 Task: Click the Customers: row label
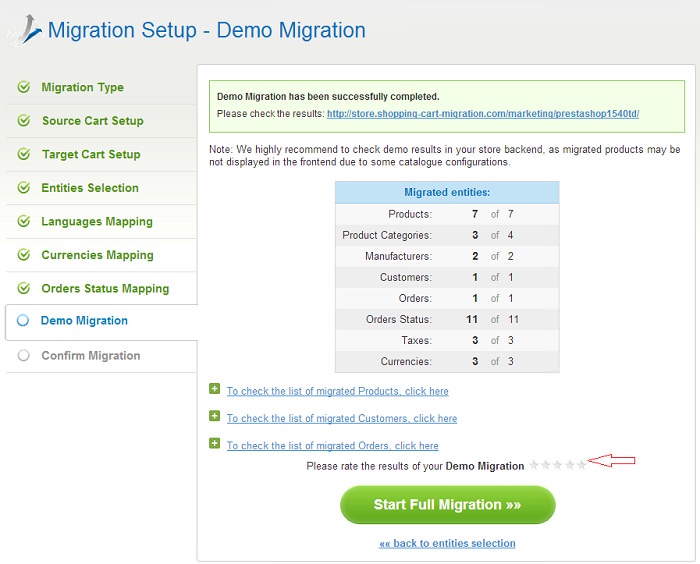pos(406,277)
